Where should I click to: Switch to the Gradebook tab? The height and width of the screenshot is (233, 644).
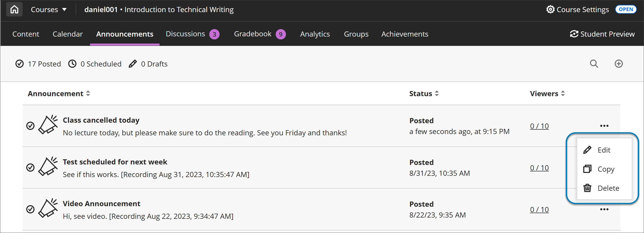[x=253, y=34]
